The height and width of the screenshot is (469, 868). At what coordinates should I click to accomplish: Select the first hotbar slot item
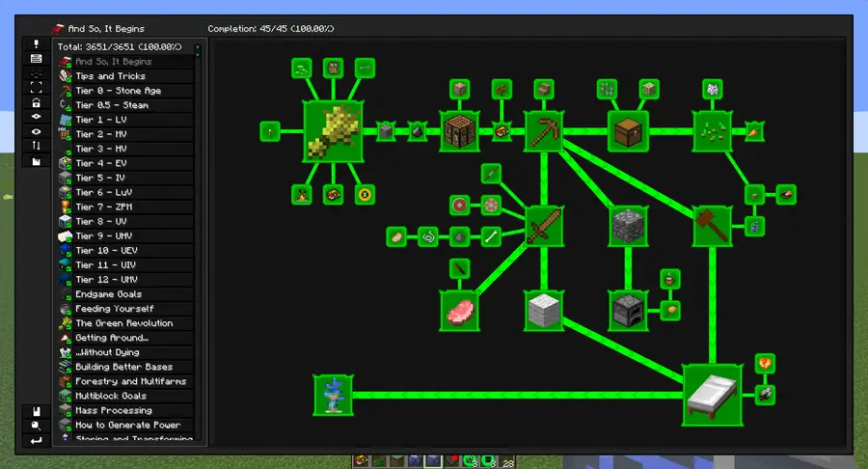click(x=362, y=461)
